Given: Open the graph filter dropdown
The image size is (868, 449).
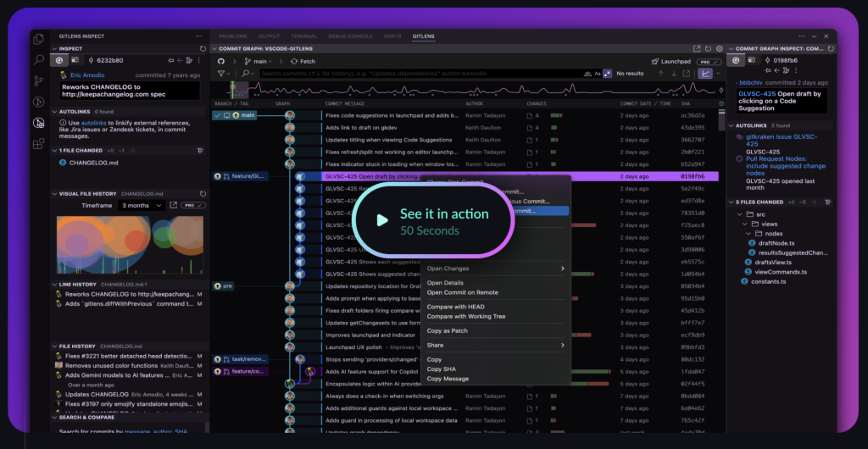Looking at the screenshot, I should (x=224, y=73).
